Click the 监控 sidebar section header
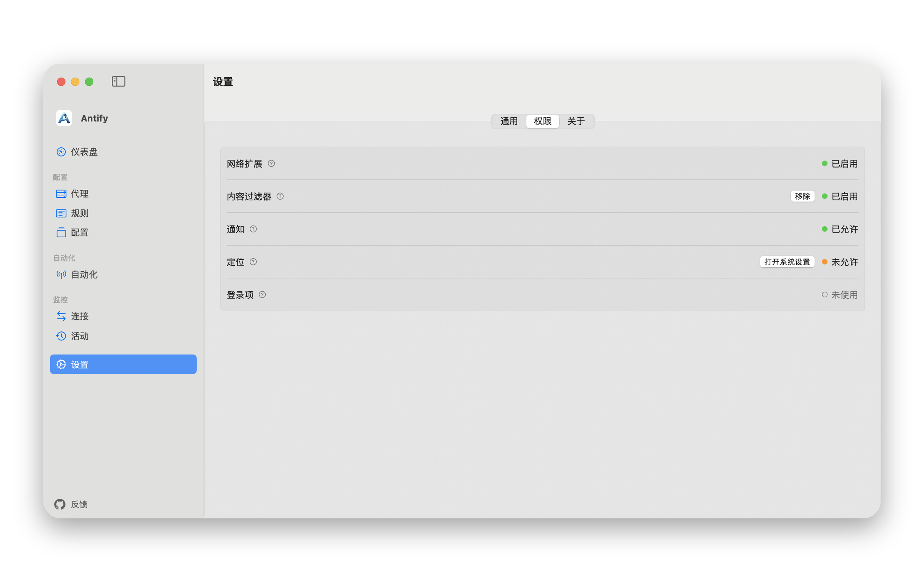The image size is (924, 582). 60,300
